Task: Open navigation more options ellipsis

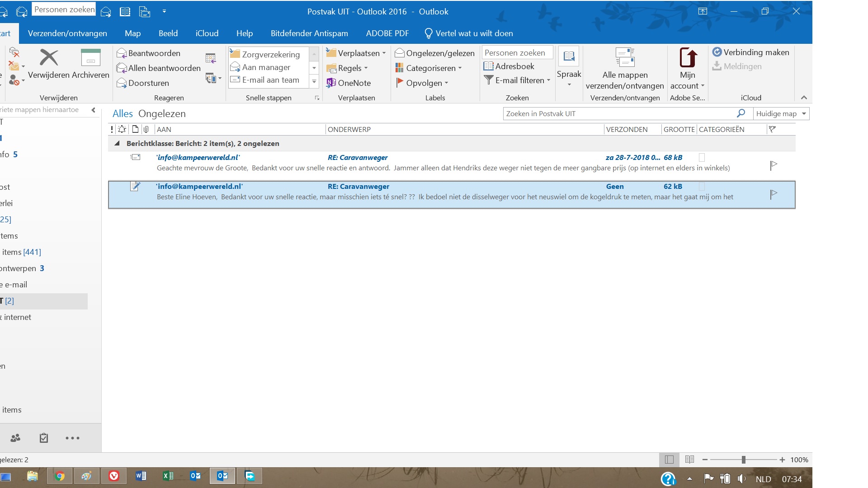Action: pyautogui.click(x=72, y=438)
